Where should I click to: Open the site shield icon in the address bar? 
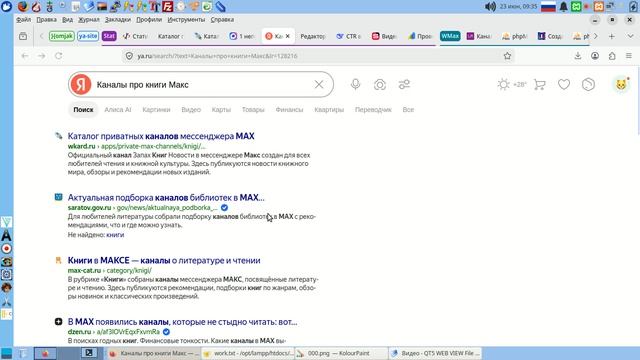[x=129, y=56]
